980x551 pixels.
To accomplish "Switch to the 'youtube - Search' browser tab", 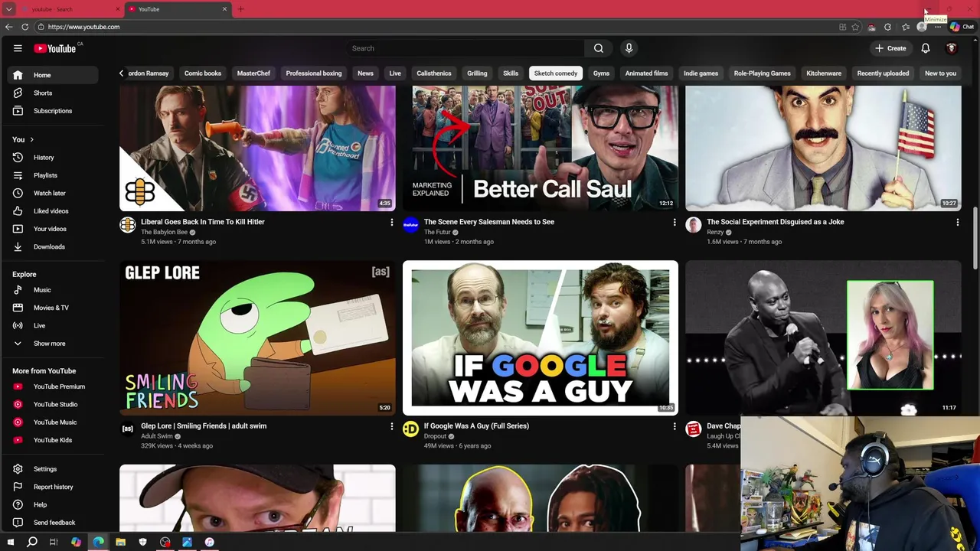I will click(x=69, y=9).
